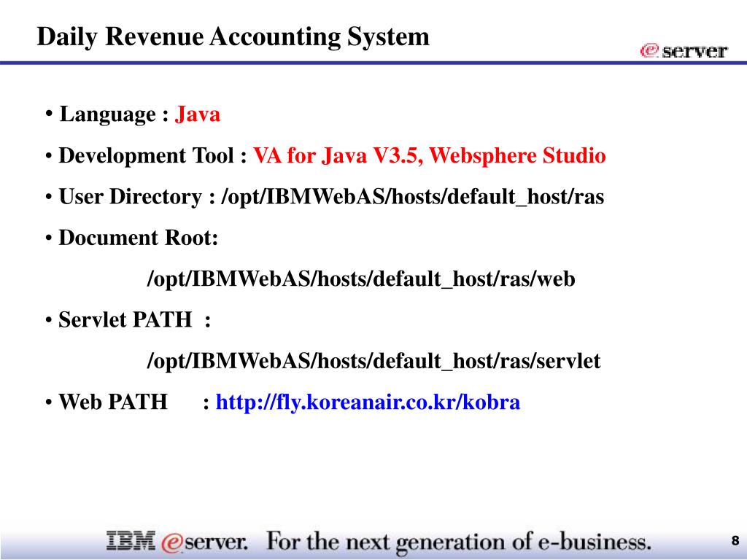Open the fly.koreanair.co.kr/kobra link

click(x=368, y=402)
